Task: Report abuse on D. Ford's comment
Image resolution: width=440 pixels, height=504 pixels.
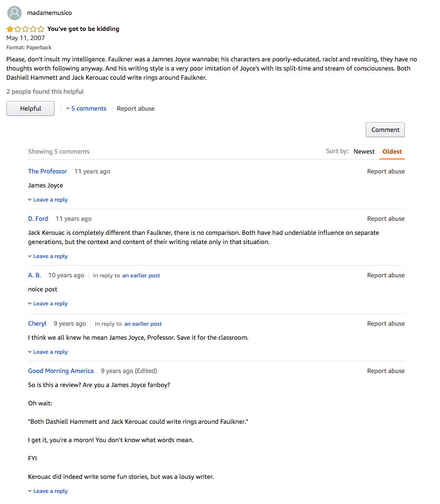Action: 386,218
